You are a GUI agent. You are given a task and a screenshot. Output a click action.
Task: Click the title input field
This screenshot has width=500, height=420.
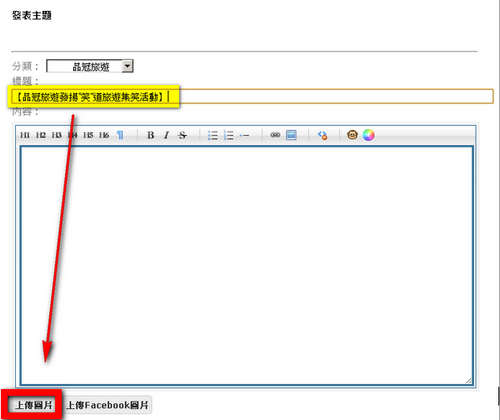(252, 96)
